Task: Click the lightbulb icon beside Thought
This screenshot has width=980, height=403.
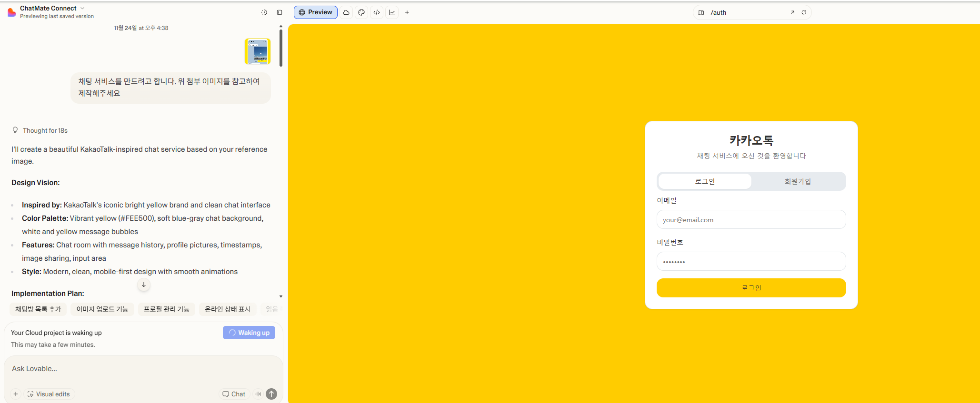Action: 15,130
